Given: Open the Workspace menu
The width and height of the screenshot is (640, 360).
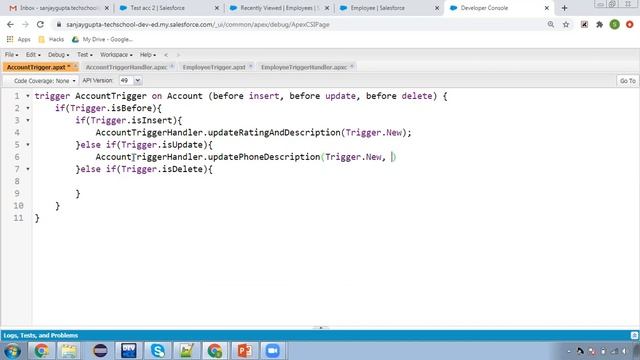Looking at the screenshot, I should 116,55.
